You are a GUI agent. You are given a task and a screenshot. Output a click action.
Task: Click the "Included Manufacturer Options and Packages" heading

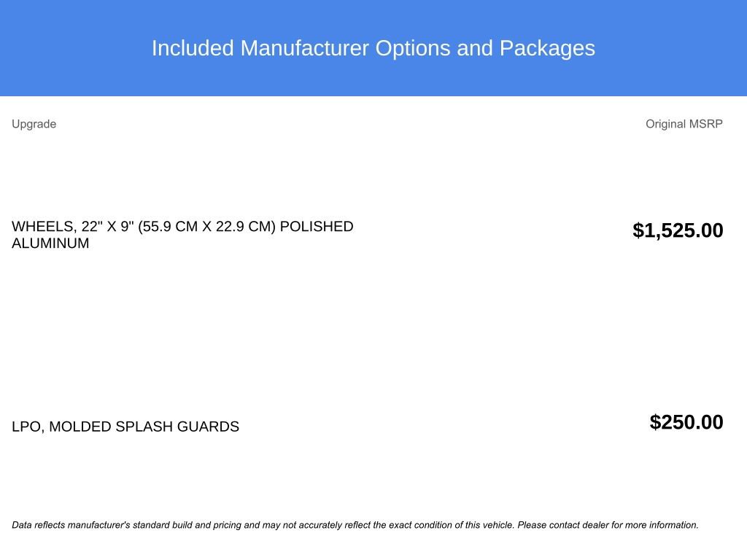[x=373, y=48]
